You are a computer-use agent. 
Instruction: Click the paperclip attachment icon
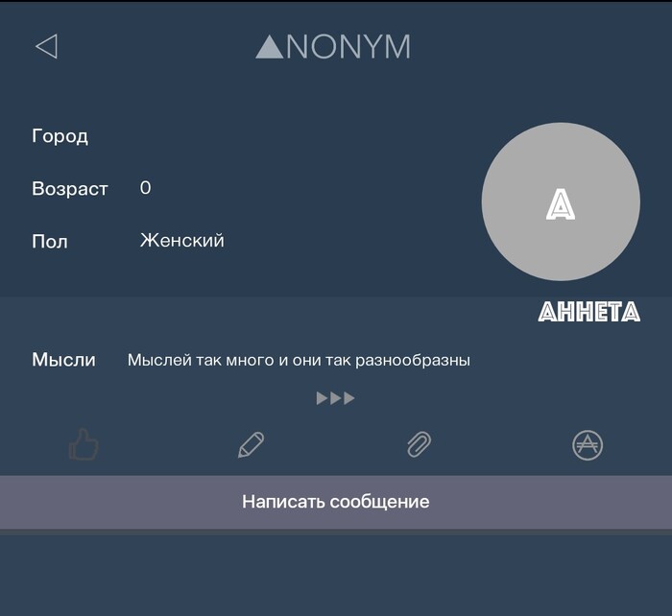[x=420, y=444]
